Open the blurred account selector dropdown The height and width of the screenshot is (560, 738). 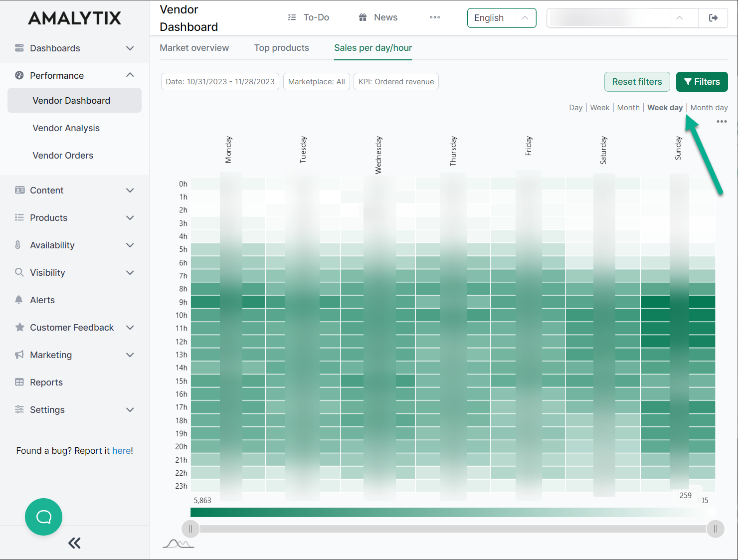pos(622,18)
